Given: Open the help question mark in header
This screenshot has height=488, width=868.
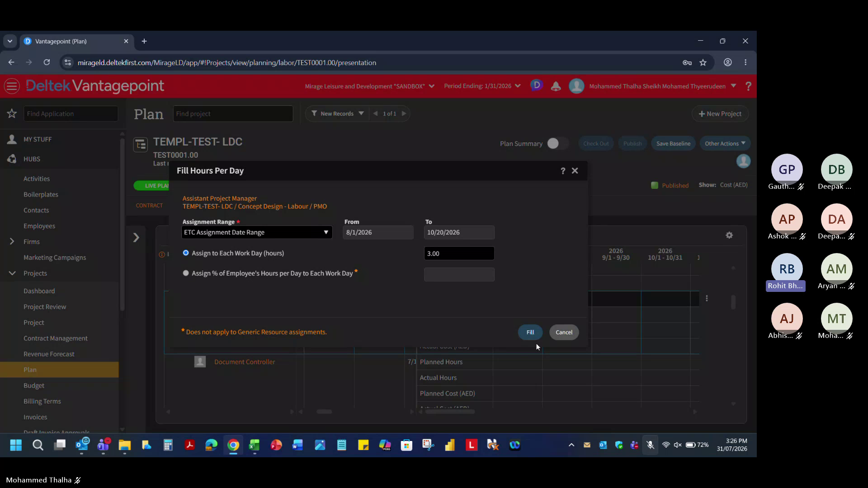Looking at the screenshot, I should click(x=748, y=86).
